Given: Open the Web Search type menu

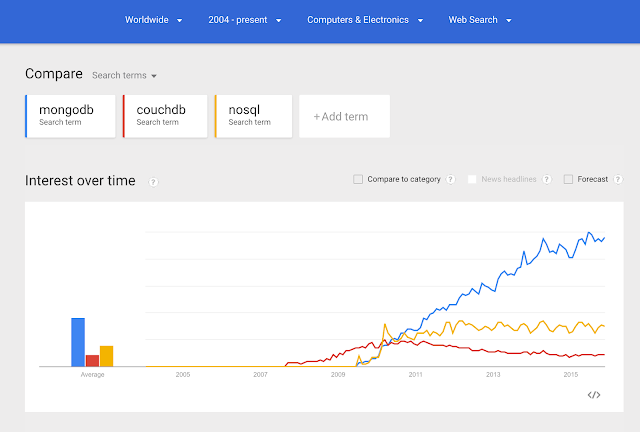Looking at the screenshot, I should click(x=480, y=20).
